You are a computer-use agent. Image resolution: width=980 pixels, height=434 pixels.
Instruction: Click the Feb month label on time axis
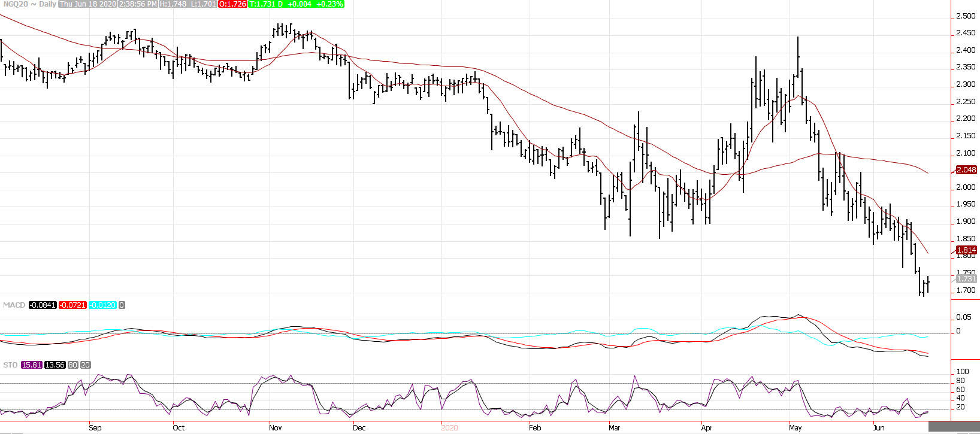point(535,428)
